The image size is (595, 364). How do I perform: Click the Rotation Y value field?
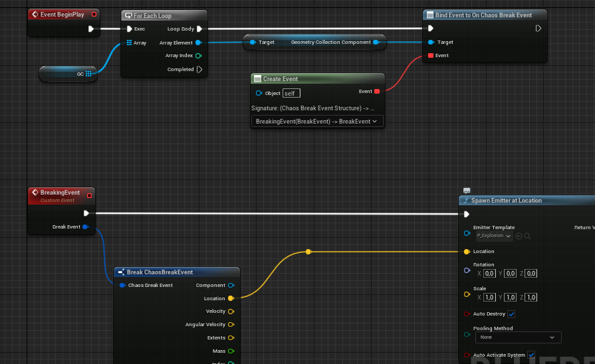click(x=511, y=274)
